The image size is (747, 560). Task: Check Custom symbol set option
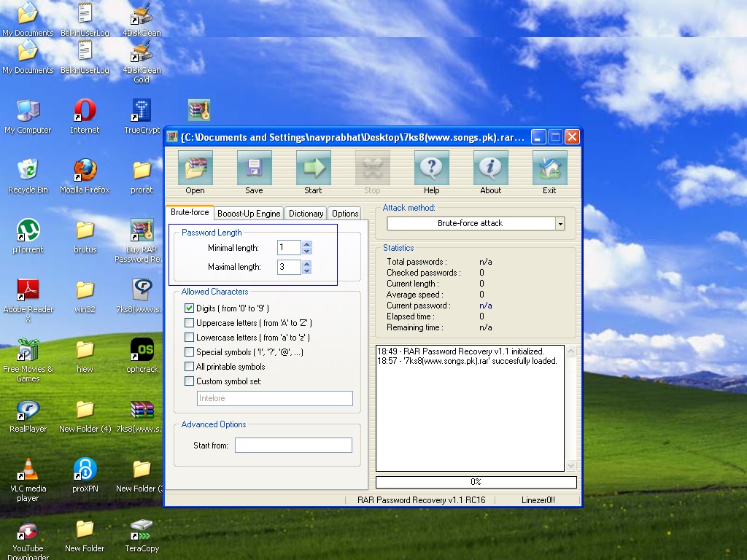coord(189,381)
